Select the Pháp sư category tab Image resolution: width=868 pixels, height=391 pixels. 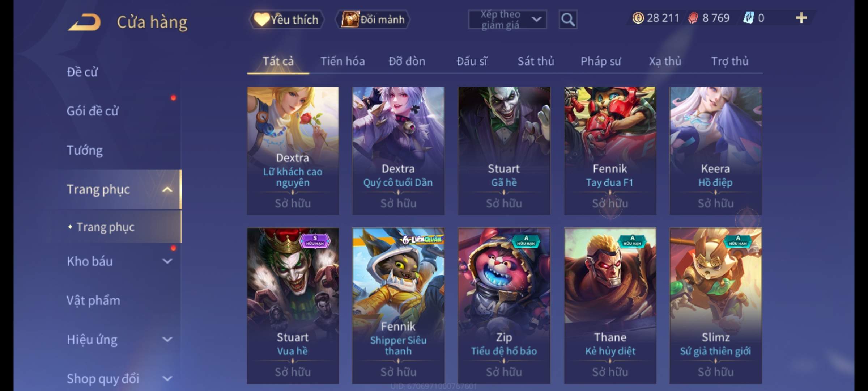pos(601,61)
